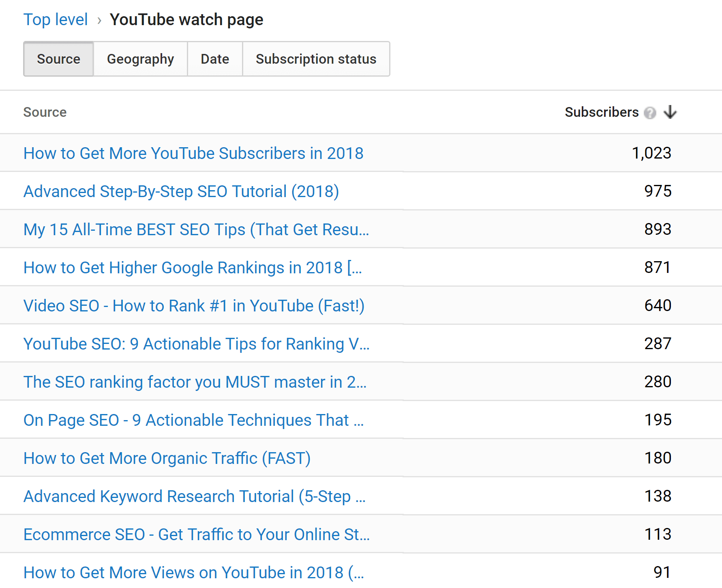The width and height of the screenshot is (722, 588).
Task: Click the subscriber count 138
Action: coord(658,496)
